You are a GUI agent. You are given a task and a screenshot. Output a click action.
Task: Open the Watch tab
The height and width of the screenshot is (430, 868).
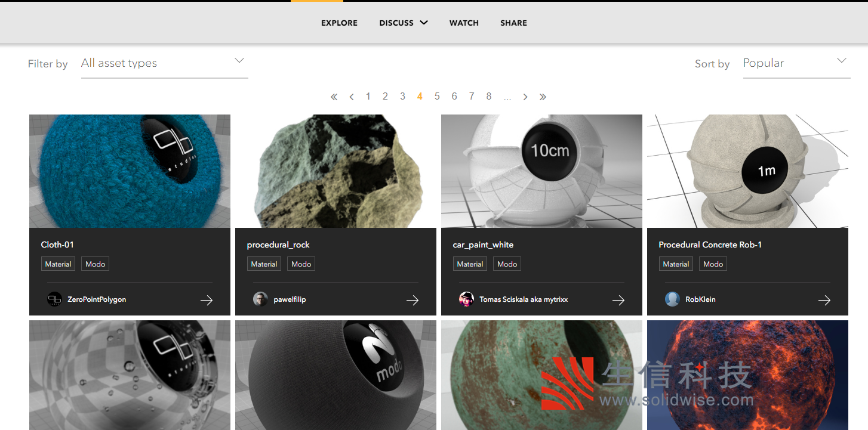(464, 23)
